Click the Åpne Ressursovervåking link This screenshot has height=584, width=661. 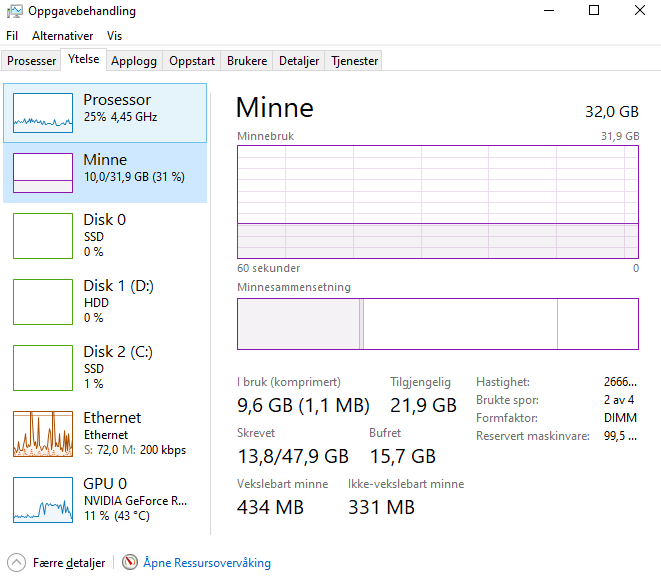[207, 563]
